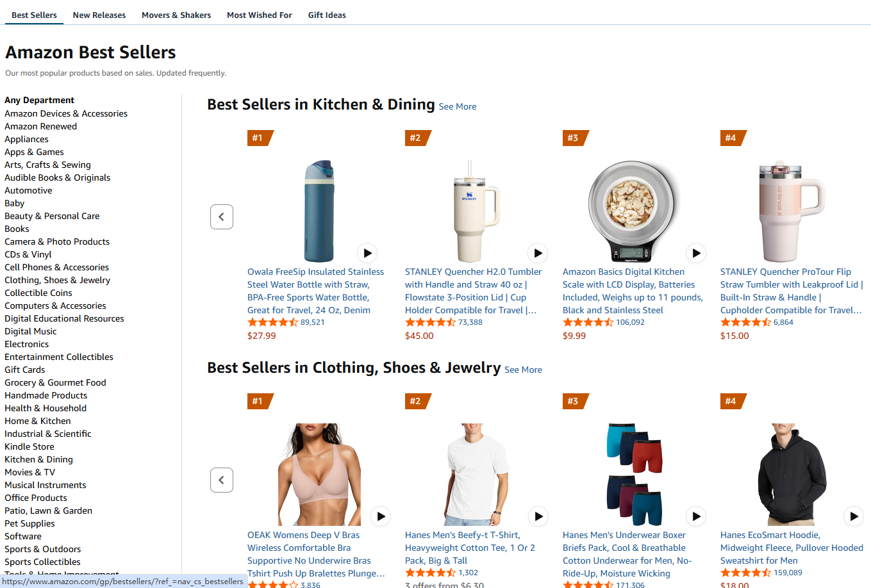Play video for Owala FreeSip water bottle
The width and height of the screenshot is (871, 588).
(x=367, y=253)
